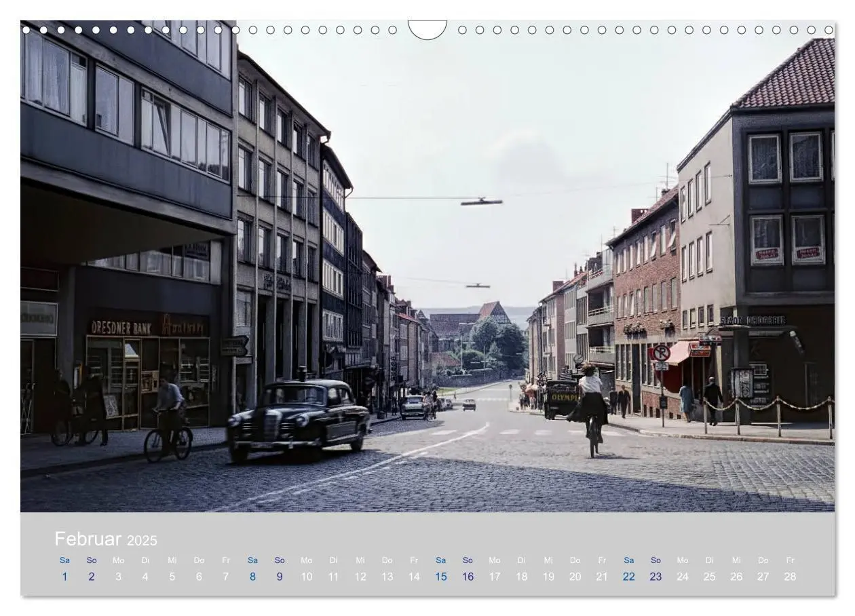Click the hanging notch at calendar top

pyautogui.click(x=427, y=30)
